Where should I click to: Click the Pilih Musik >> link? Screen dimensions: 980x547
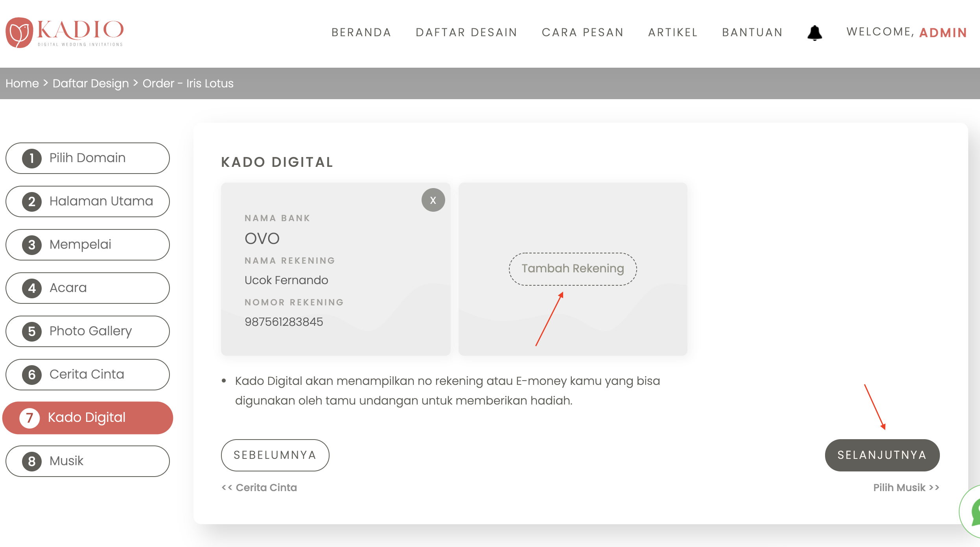pos(906,488)
